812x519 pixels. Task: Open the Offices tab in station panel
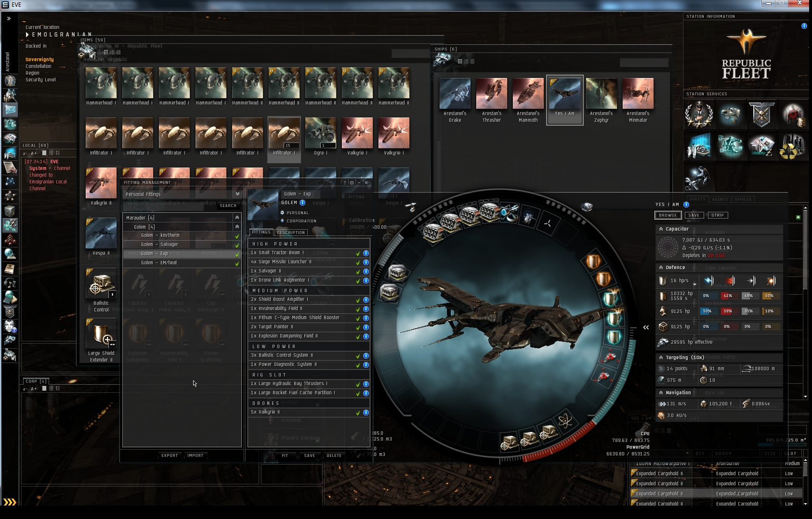pyautogui.click(x=743, y=199)
